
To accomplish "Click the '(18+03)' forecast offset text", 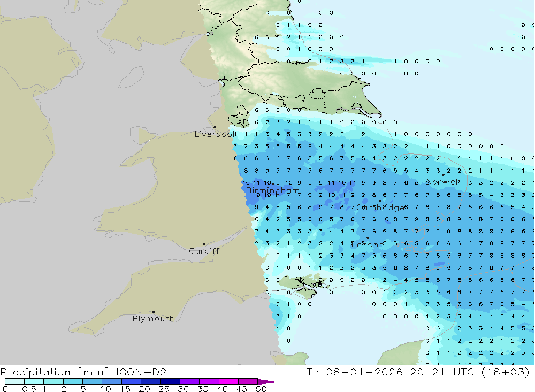I will pyautogui.click(x=506, y=372).
